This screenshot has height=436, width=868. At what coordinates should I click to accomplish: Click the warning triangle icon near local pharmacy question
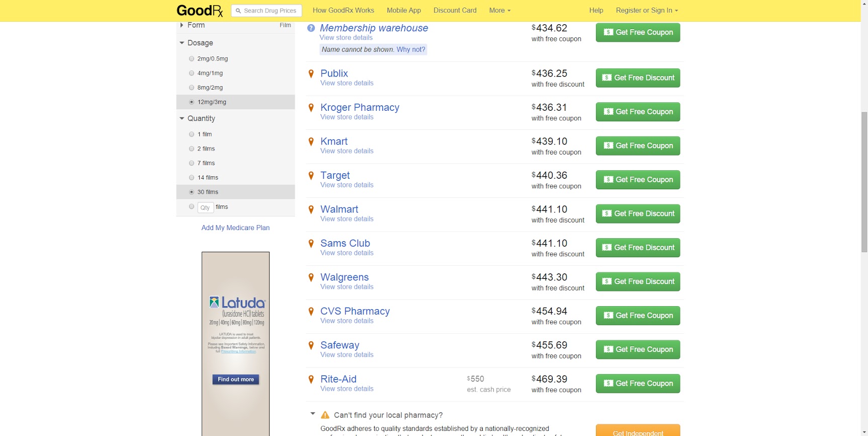point(325,415)
